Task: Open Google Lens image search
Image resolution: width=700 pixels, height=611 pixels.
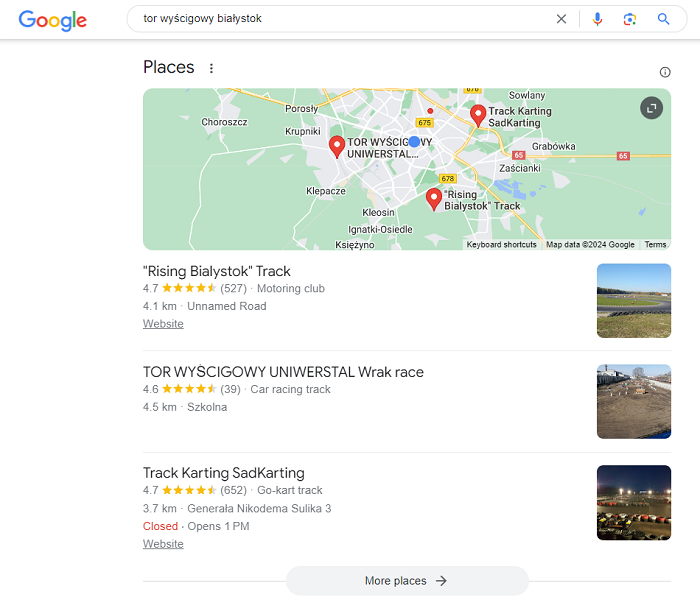Action: 630,19
